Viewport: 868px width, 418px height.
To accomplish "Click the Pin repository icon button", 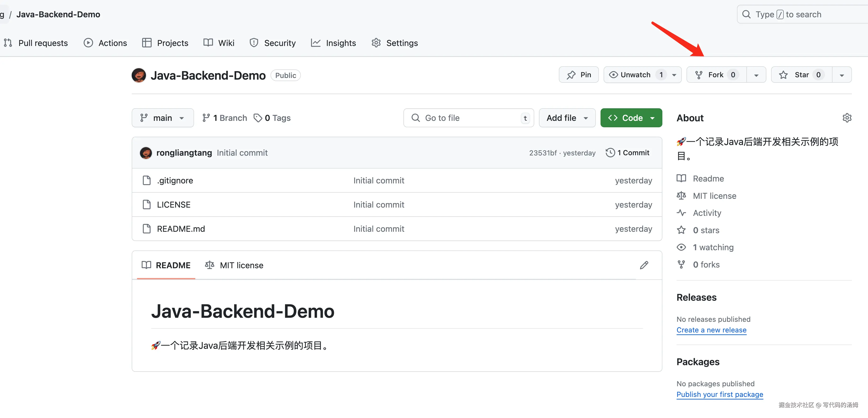I will [x=579, y=75].
